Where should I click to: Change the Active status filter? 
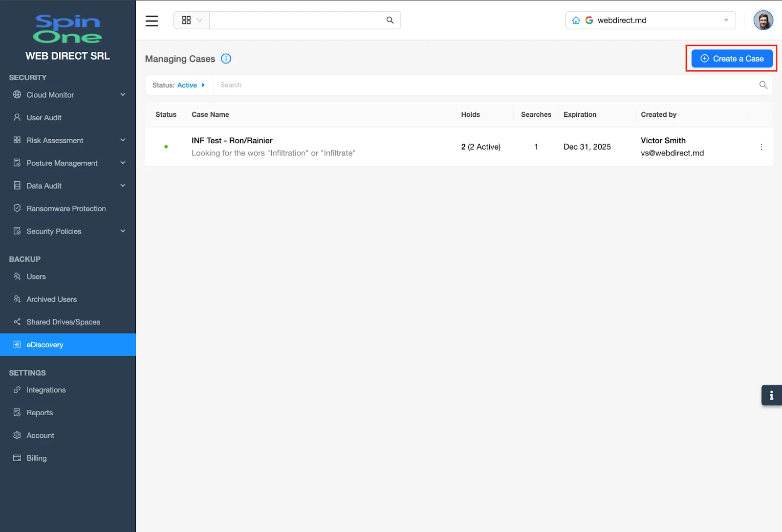(x=190, y=85)
